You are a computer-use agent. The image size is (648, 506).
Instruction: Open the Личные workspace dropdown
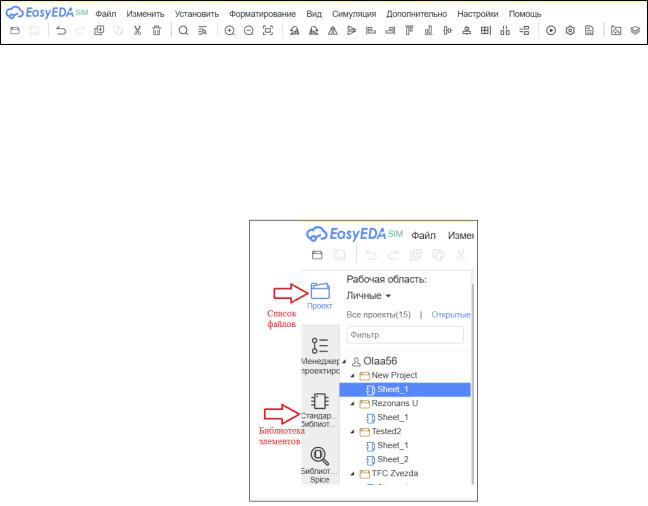(x=368, y=296)
